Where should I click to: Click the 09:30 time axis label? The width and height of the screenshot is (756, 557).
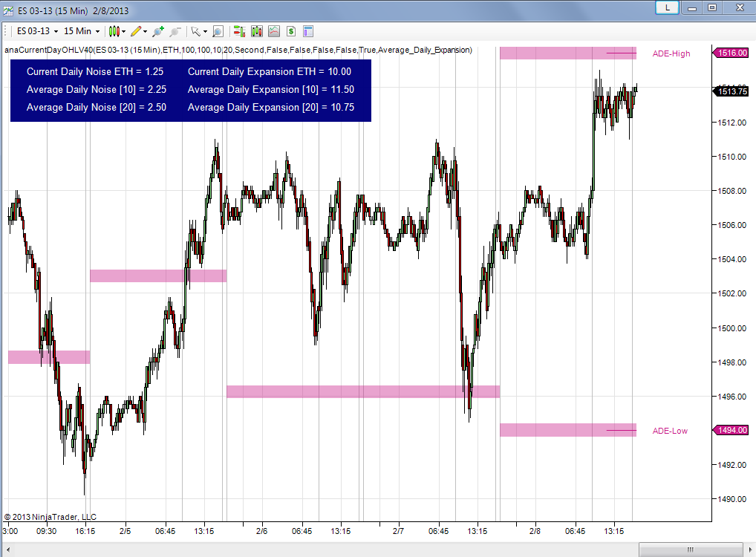[x=46, y=531]
